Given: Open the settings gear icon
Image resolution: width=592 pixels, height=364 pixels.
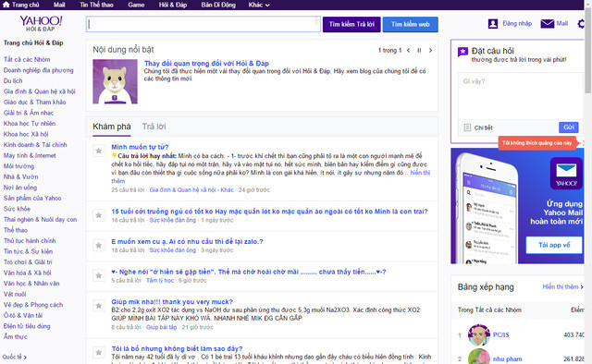Looking at the screenshot, I should (582, 24).
